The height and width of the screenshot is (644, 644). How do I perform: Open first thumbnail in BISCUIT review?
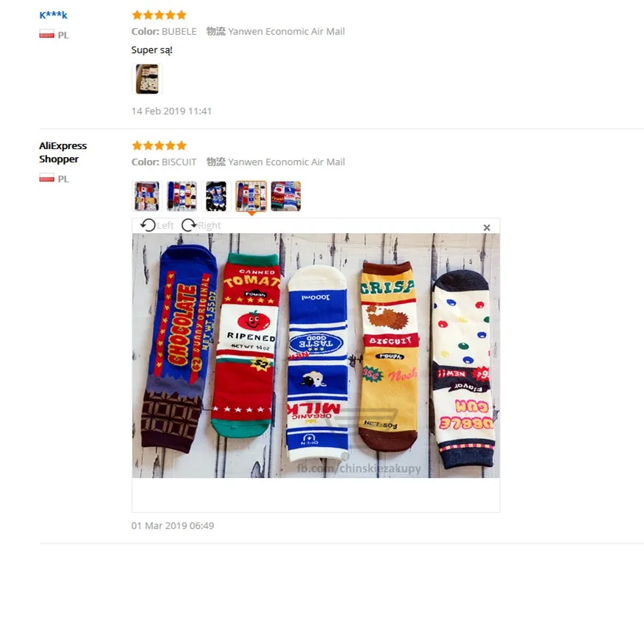tap(147, 196)
